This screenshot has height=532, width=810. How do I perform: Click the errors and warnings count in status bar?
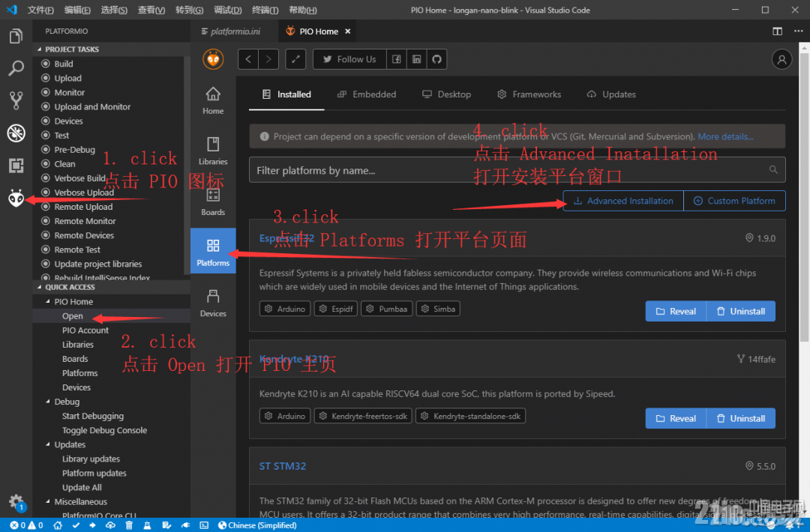pos(26,525)
